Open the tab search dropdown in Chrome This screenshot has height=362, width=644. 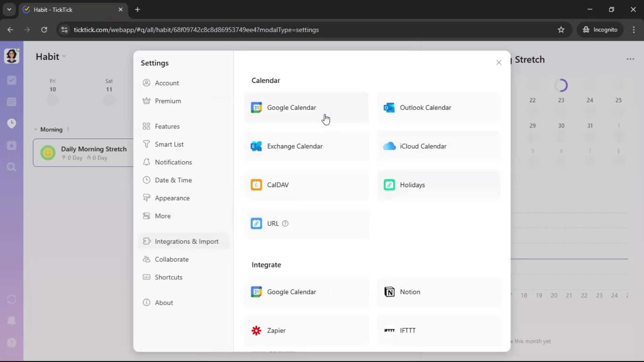(x=9, y=9)
